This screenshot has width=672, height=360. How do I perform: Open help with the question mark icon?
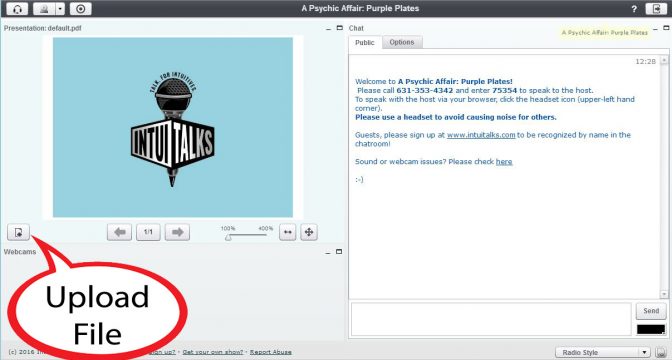634,9
